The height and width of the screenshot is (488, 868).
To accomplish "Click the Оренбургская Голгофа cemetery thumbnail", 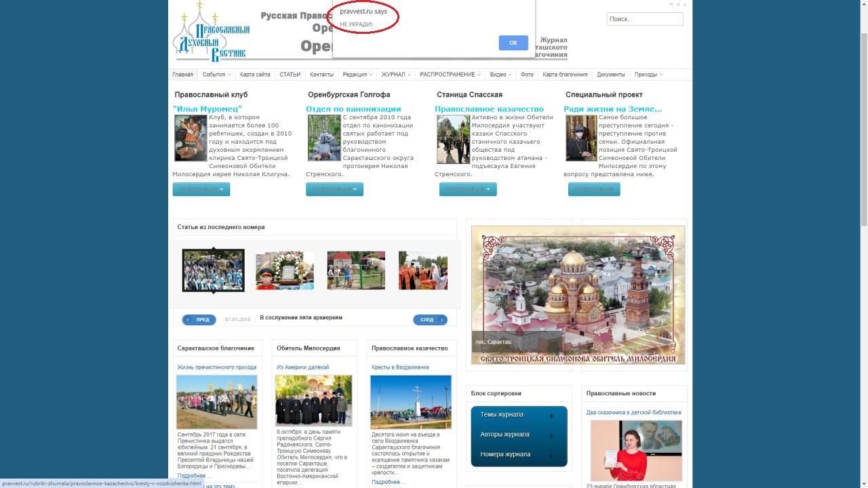I will point(324,138).
